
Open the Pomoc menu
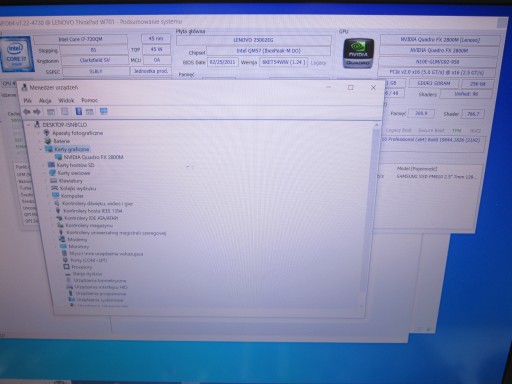tap(89, 100)
